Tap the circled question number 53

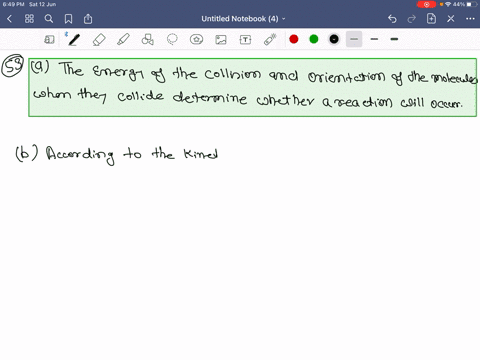13,66
